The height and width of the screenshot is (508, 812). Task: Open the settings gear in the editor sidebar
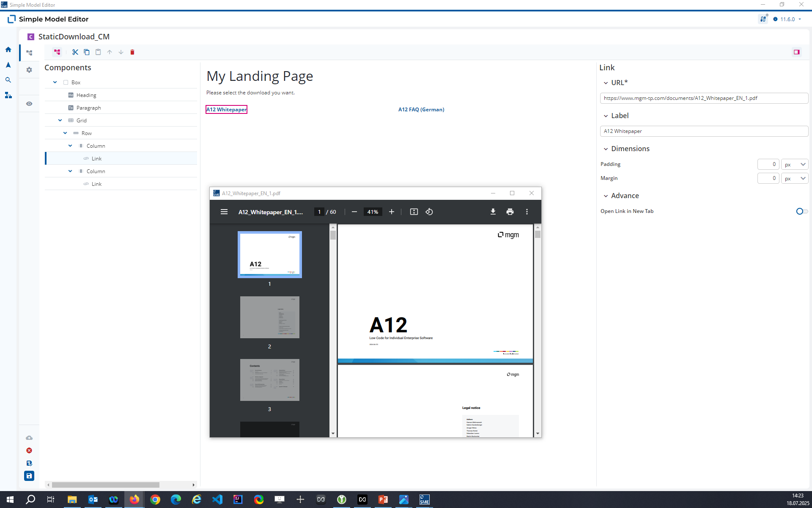pos(29,70)
